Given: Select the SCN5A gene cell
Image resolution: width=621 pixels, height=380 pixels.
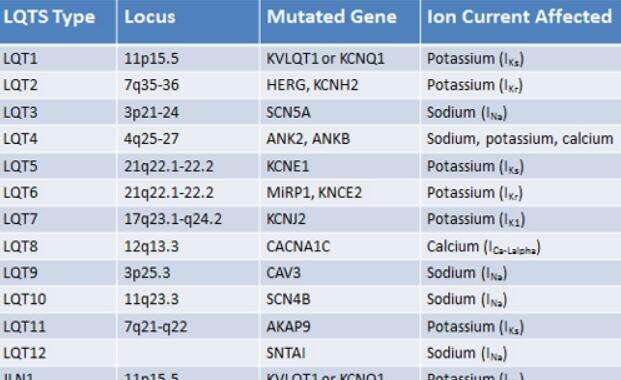Looking at the screenshot, I should tap(340, 112).
